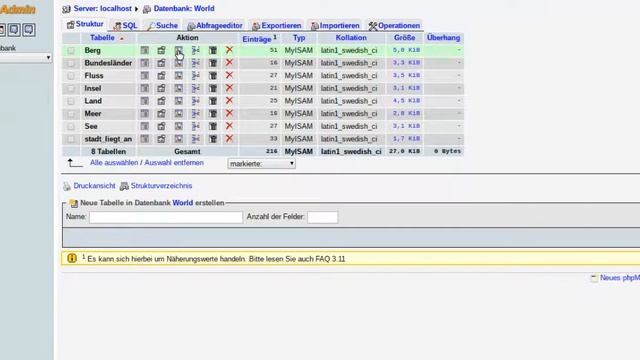Browse the stadt_liegt_an table icon
The width and height of the screenshot is (640, 360).
144,139
